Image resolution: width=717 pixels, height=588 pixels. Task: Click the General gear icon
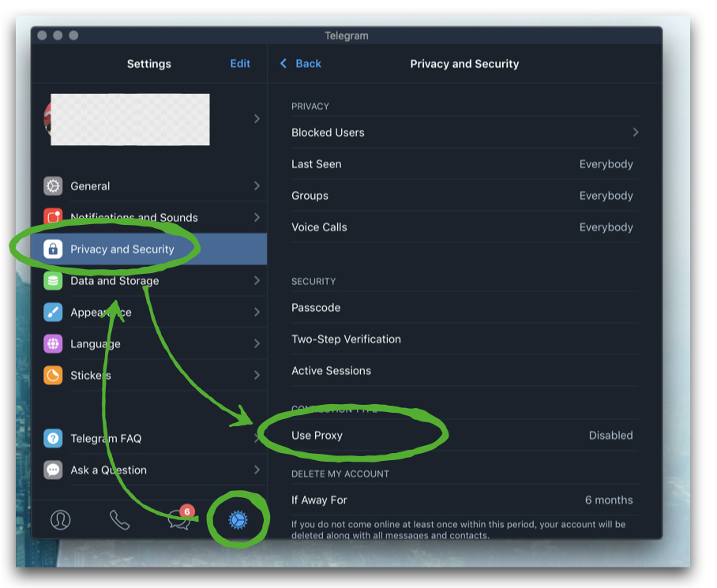pyautogui.click(x=53, y=186)
